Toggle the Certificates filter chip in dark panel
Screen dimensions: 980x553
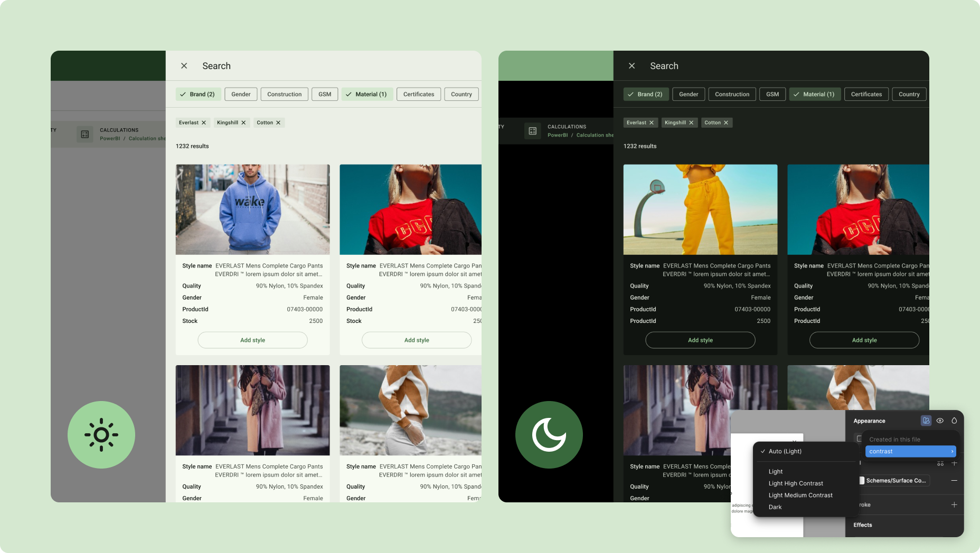tap(866, 94)
